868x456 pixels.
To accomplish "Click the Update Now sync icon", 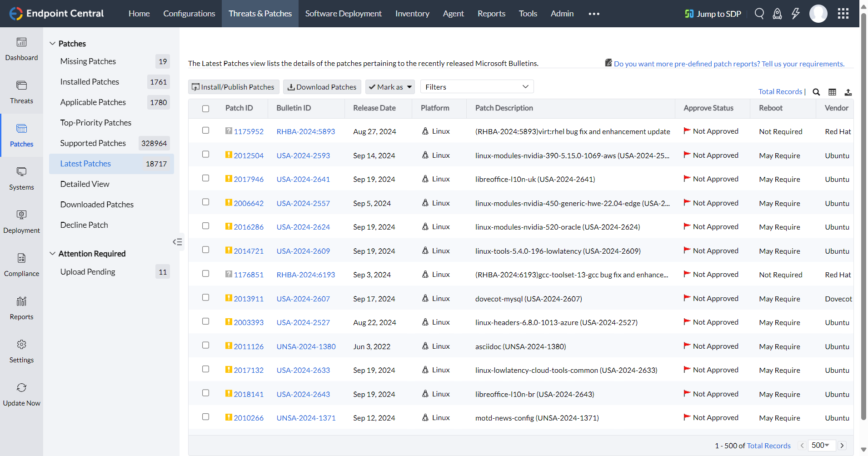I will pyautogui.click(x=21, y=388).
